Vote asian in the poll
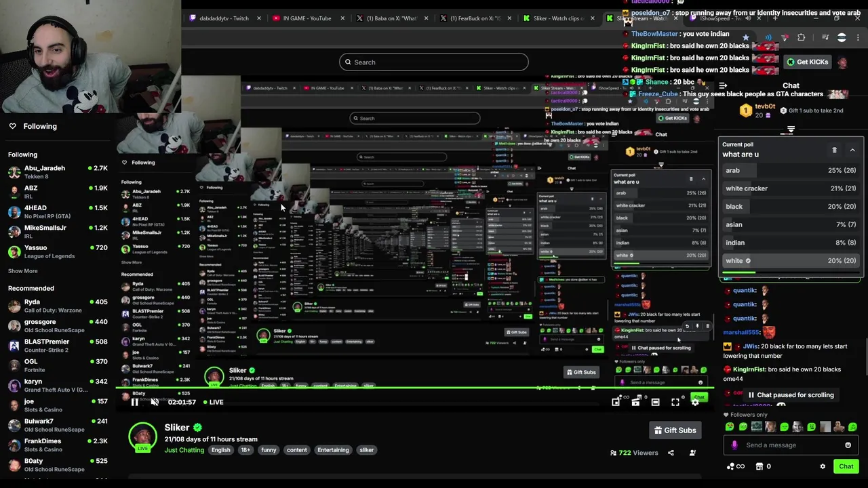 click(791, 224)
